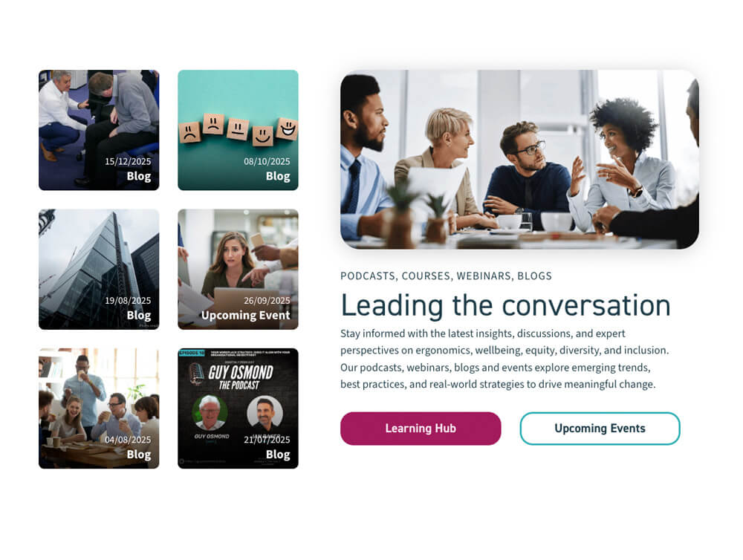This screenshot has height=560, width=743.
Task: Select the glass skyscraper blog thumbnail
Action: (99, 269)
